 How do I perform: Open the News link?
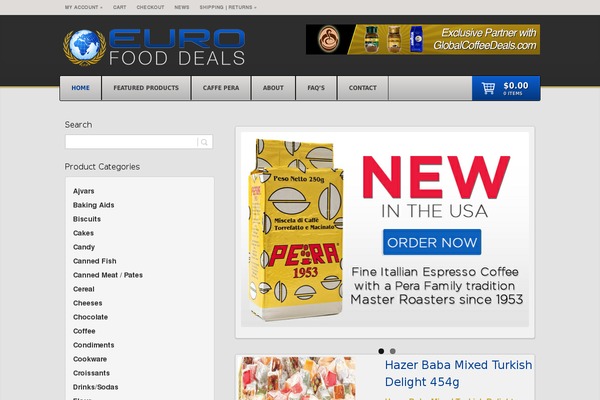tap(182, 7)
